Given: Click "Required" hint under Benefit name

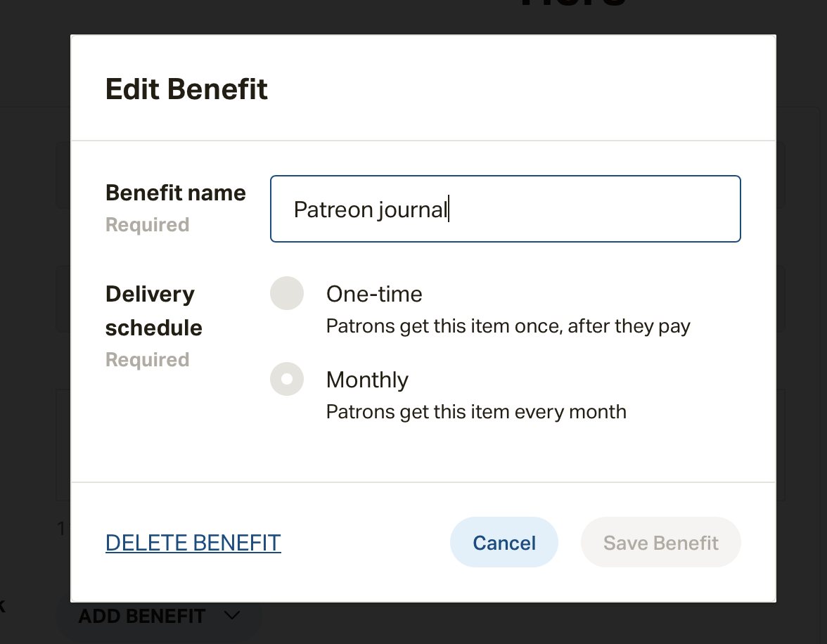Looking at the screenshot, I should click(x=147, y=225).
